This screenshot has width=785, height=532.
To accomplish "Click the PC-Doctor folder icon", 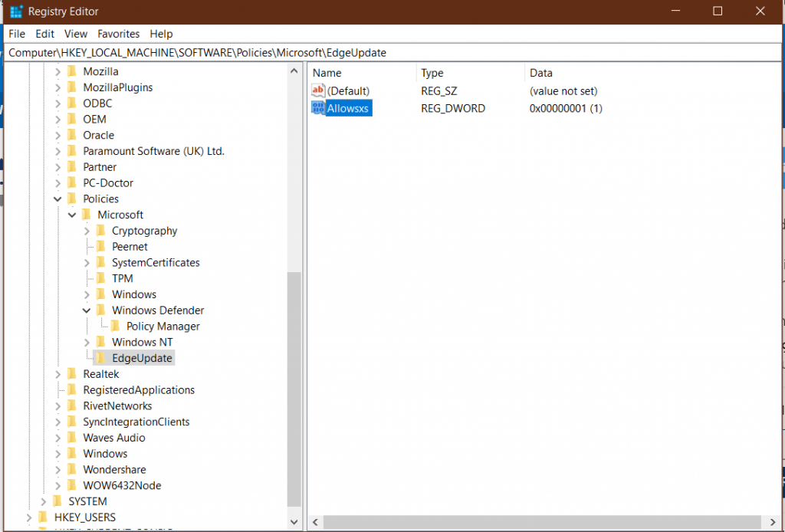I will [x=72, y=182].
